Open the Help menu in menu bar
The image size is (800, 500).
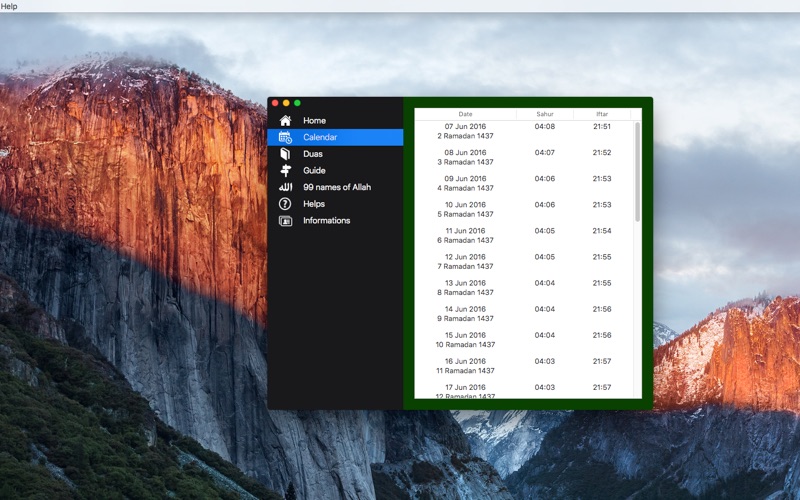[9, 6]
